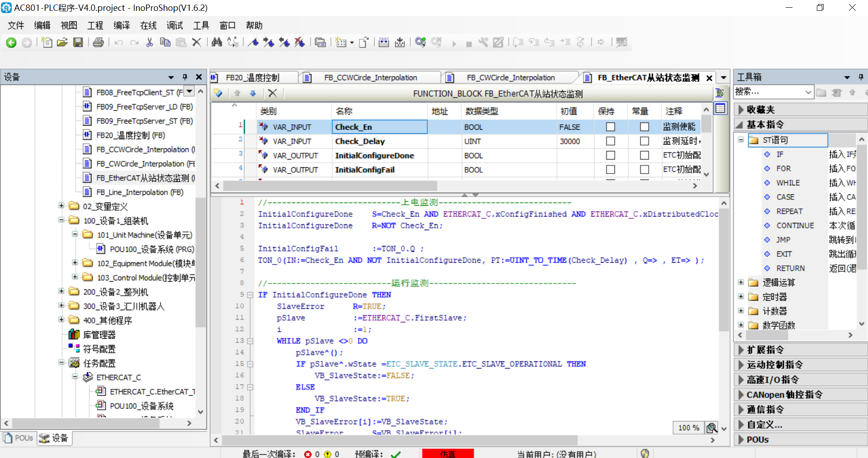
Task: Close the FB_EtherCAT从站状态监测 tab
Action: tap(709, 78)
